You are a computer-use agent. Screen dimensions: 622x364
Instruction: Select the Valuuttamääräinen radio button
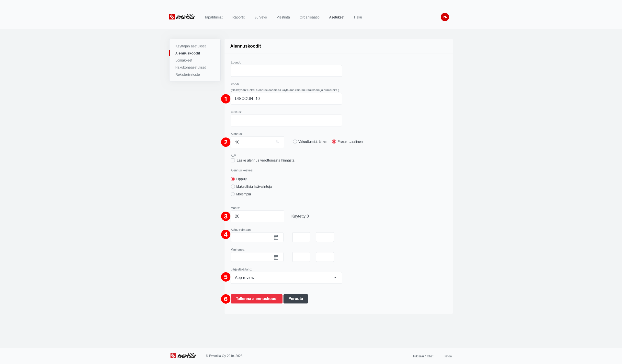(295, 142)
